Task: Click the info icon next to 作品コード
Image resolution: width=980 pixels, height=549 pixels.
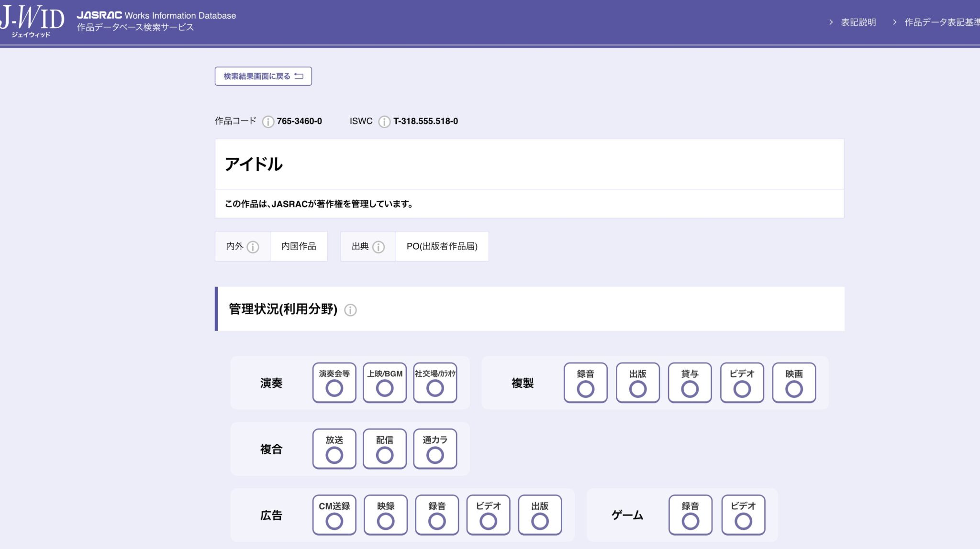Action: 268,121
